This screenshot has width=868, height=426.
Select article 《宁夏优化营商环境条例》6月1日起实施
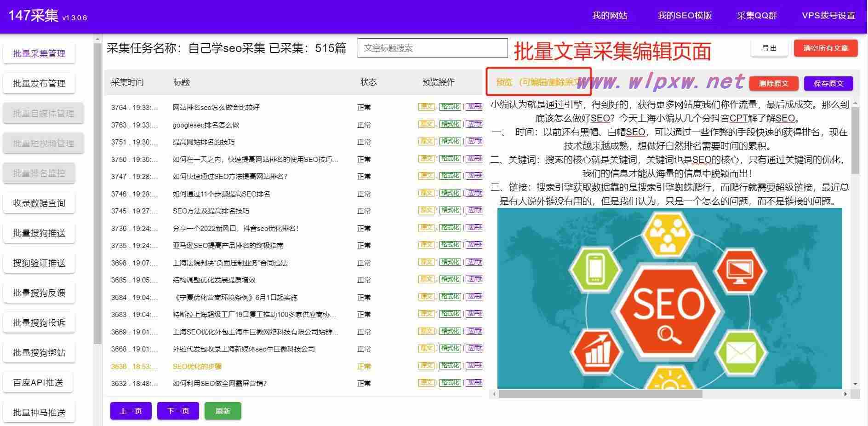(235, 297)
